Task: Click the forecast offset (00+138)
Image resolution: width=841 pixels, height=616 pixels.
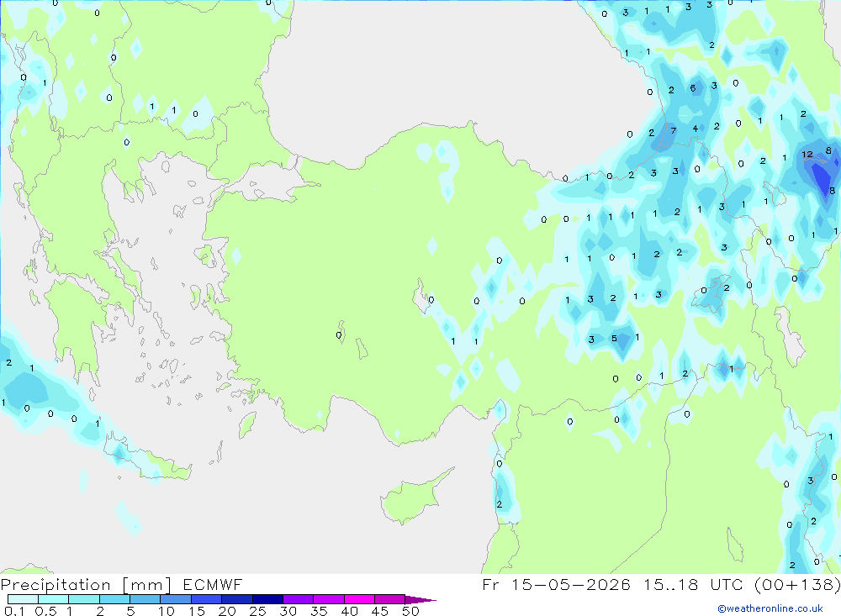Action: 797,584
